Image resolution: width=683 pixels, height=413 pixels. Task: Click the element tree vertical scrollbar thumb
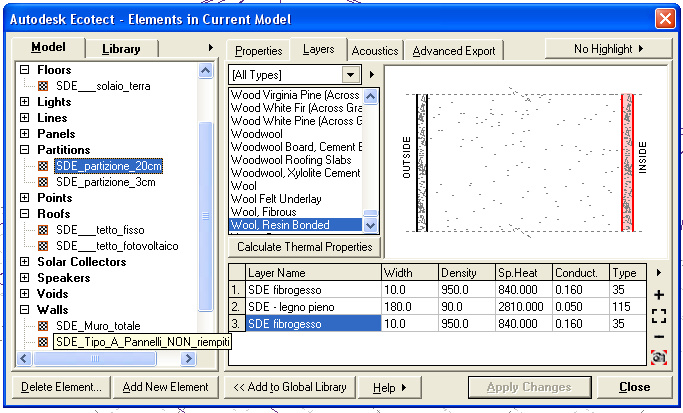tap(205, 217)
